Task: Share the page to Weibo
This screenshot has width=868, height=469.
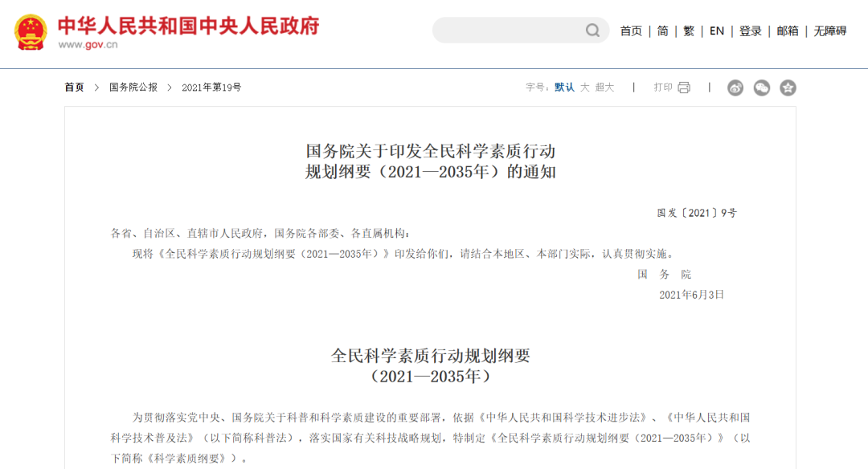Action: [735, 88]
